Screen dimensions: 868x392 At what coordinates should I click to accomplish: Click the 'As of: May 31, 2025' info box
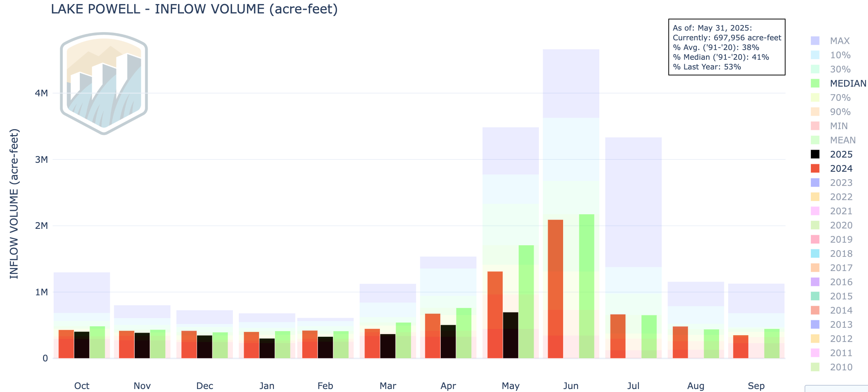click(727, 47)
